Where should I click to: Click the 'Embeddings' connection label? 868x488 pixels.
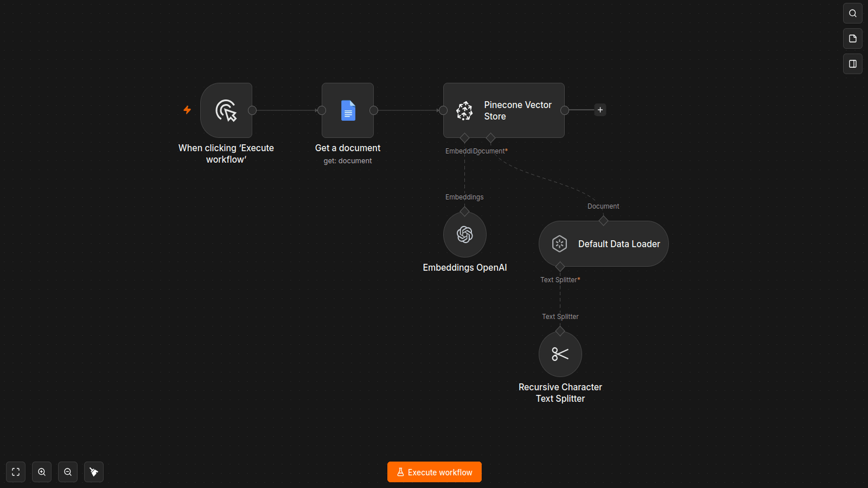464,197
